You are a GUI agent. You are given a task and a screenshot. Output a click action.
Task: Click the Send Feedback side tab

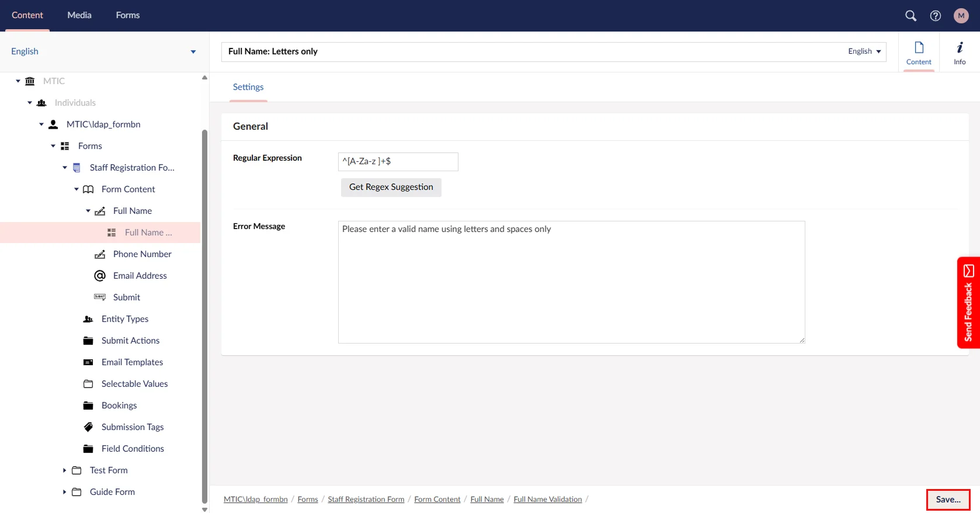coord(968,303)
